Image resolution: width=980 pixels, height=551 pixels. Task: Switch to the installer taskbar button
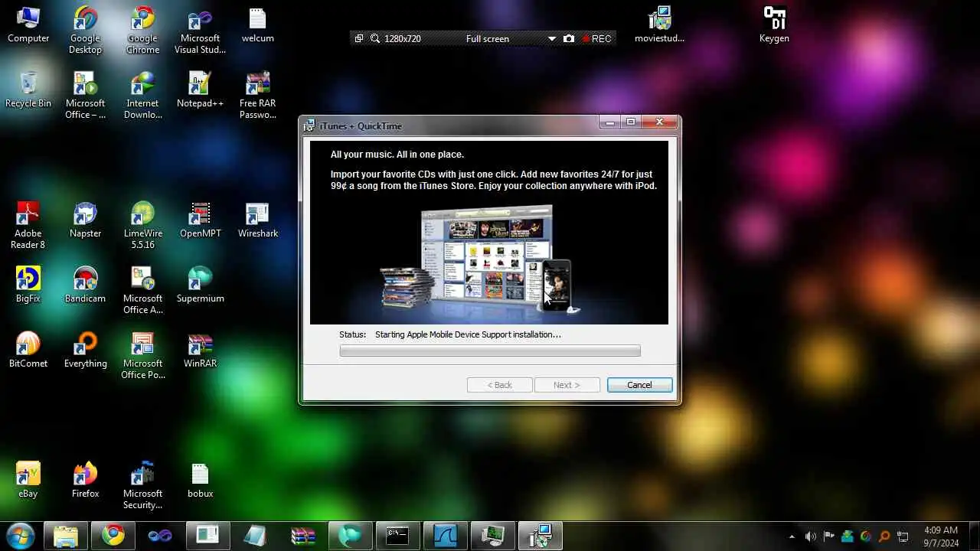(540, 536)
